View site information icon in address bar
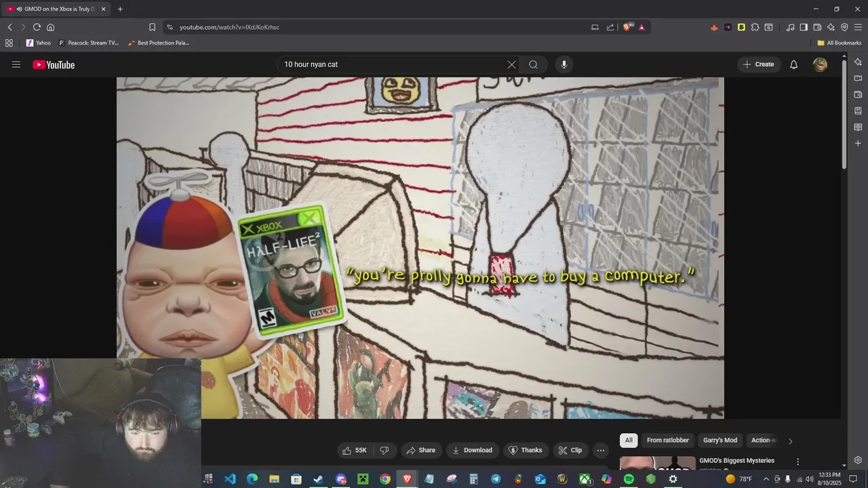This screenshot has width=868, height=488. tap(170, 27)
